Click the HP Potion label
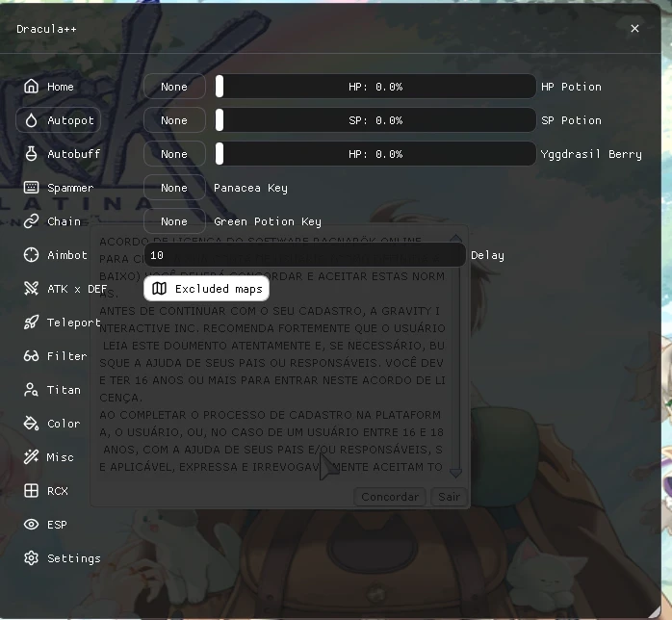672x620 pixels. click(x=571, y=87)
